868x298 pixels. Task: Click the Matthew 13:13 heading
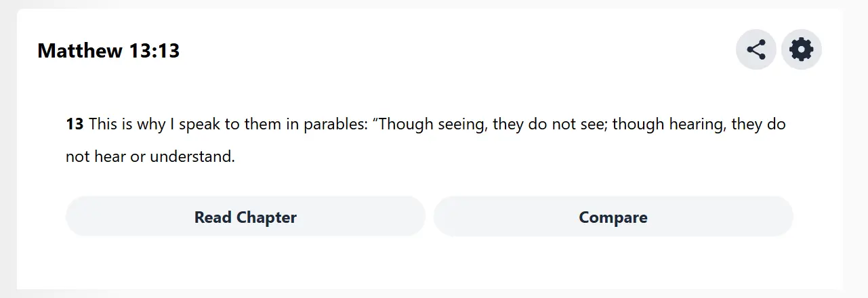click(x=108, y=51)
